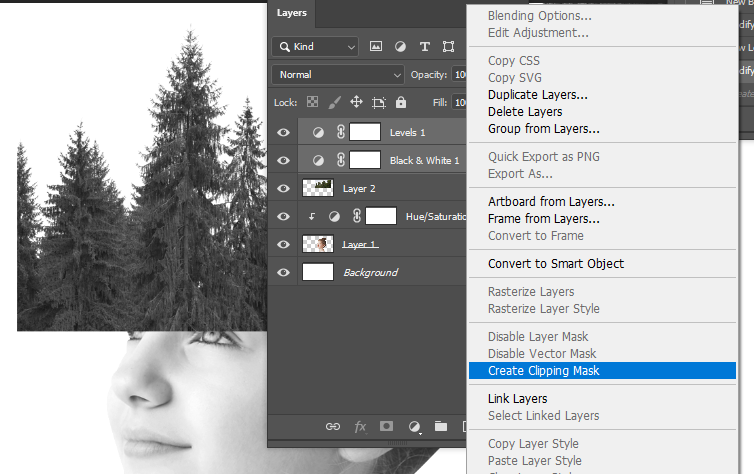The width and height of the screenshot is (754, 474).
Task: Filter for type layers icon
Action: [424, 46]
